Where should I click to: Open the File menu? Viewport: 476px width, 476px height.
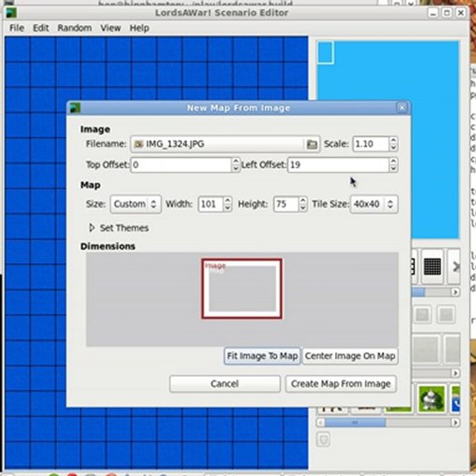(17, 28)
